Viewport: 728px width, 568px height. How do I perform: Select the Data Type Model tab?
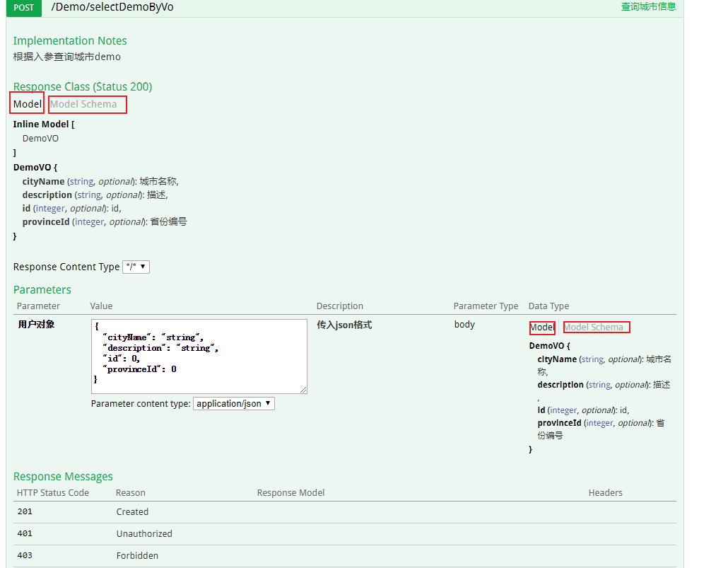[542, 328]
